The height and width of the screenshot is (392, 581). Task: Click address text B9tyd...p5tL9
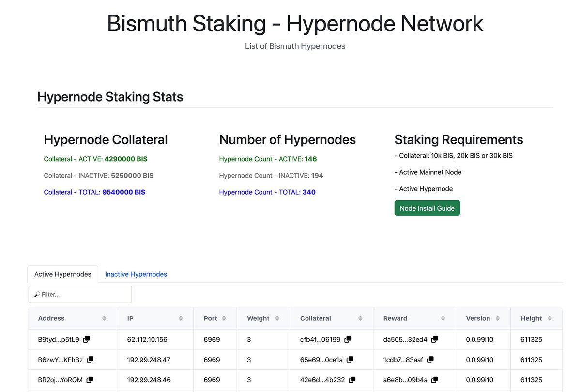pos(59,340)
